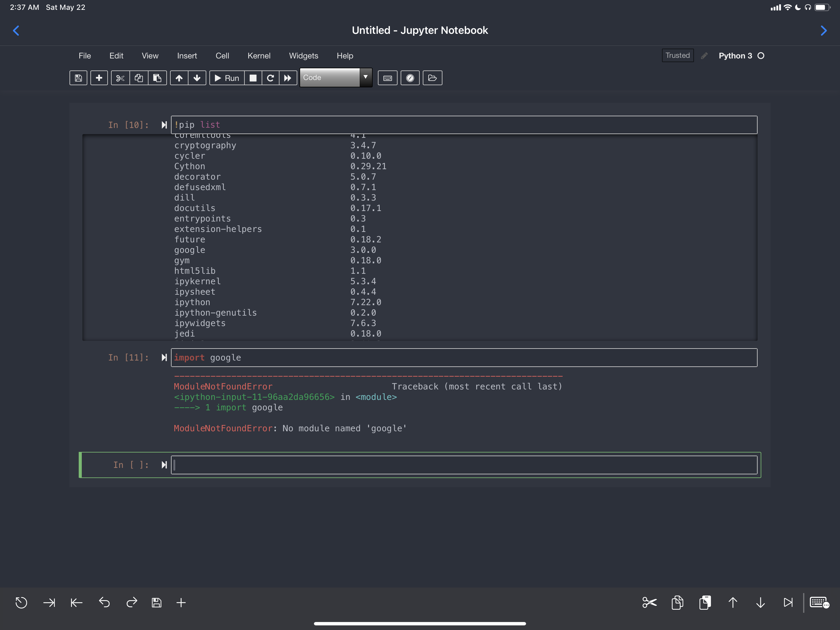Image resolution: width=840 pixels, height=630 pixels.
Task: Click the In [11] prompt label
Action: [128, 357]
